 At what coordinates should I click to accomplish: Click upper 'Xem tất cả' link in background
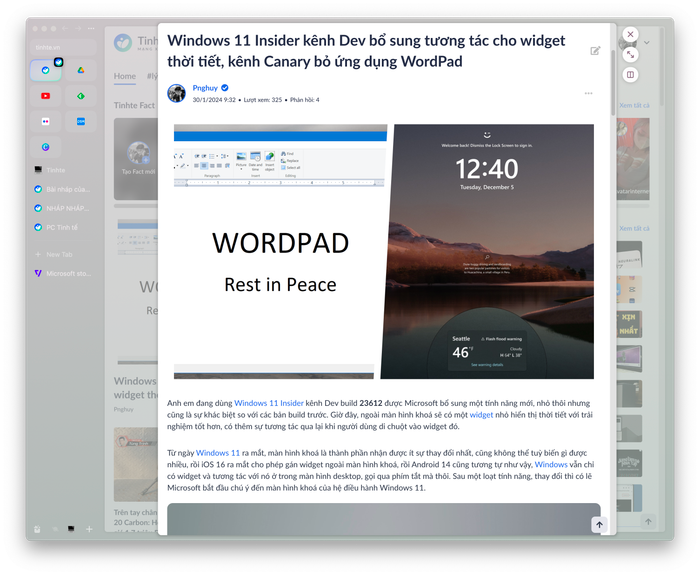(x=634, y=105)
